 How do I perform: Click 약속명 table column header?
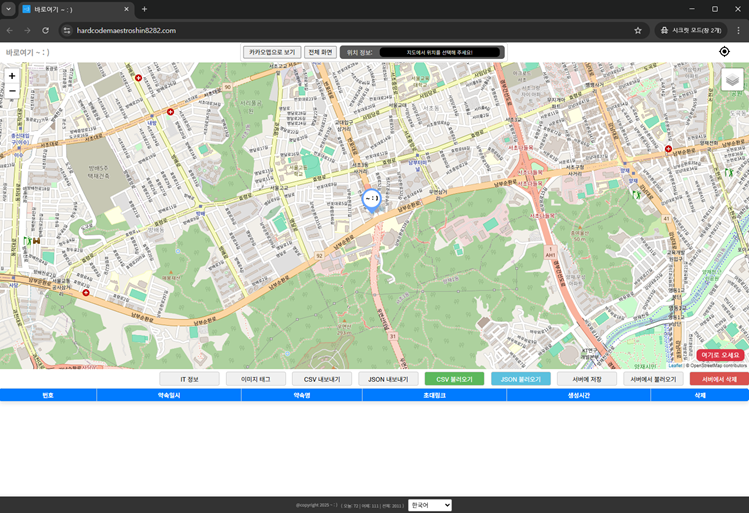[302, 395]
